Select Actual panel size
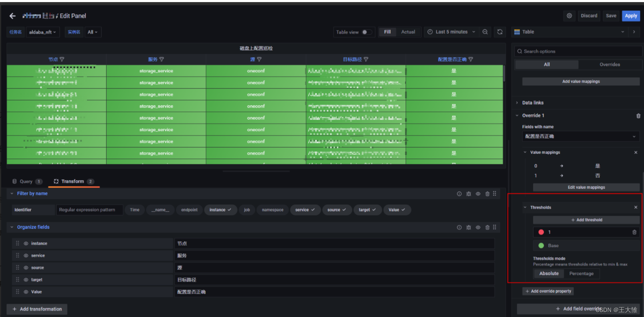The image size is (644, 317). [408, 32]
